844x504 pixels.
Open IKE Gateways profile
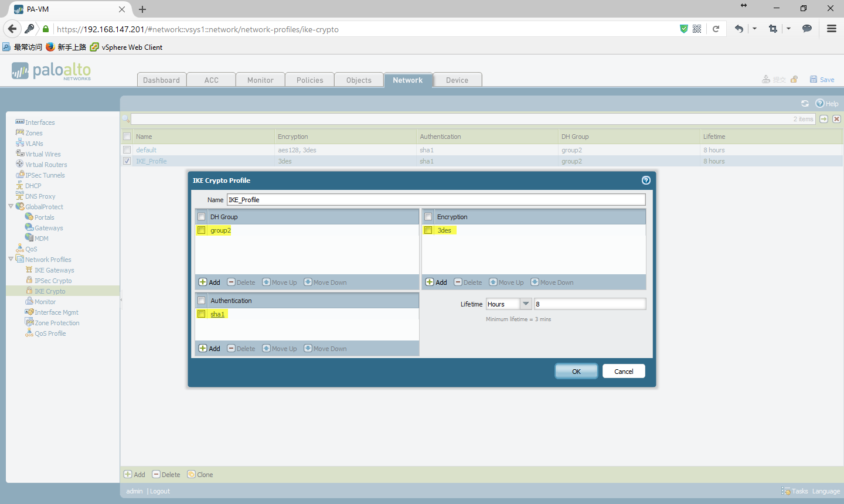(x=54, y=270)
